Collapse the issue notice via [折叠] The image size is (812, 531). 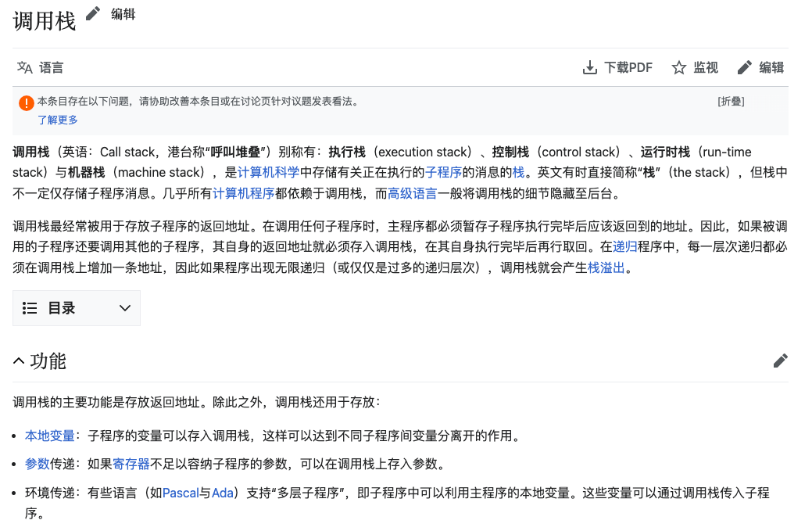tap(732, 102)
